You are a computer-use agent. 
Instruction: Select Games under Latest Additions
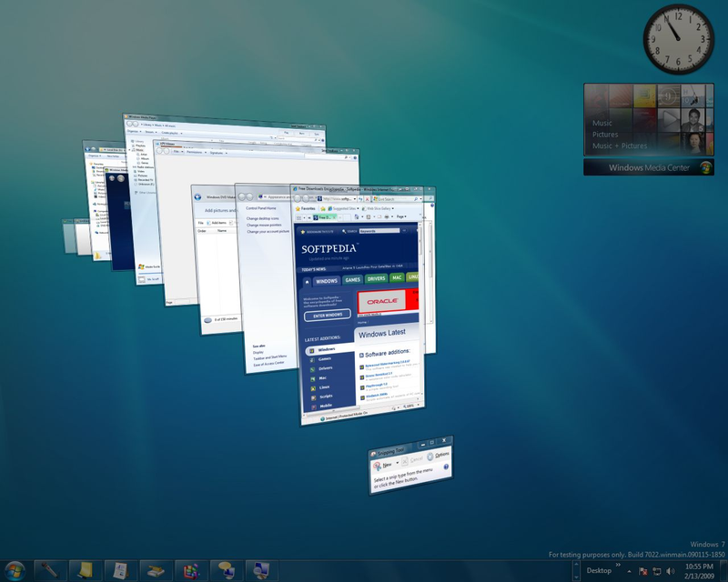pos(324,359)
